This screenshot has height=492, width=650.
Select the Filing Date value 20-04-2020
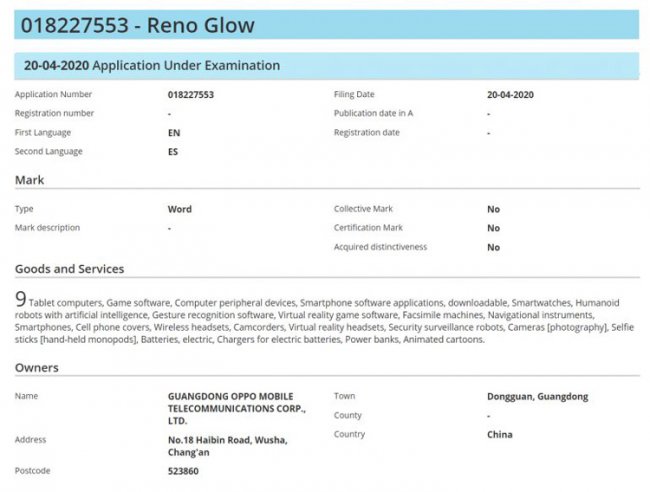512,95
